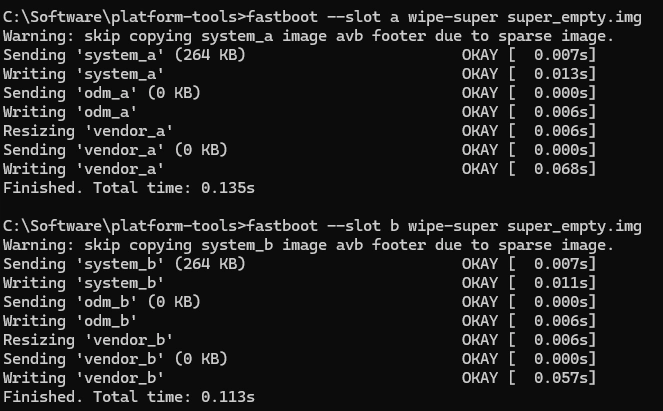Screen dimensions: 663x411
Task: Click the Writing 'odm_b' output text
Action: [x=70, y=321]
